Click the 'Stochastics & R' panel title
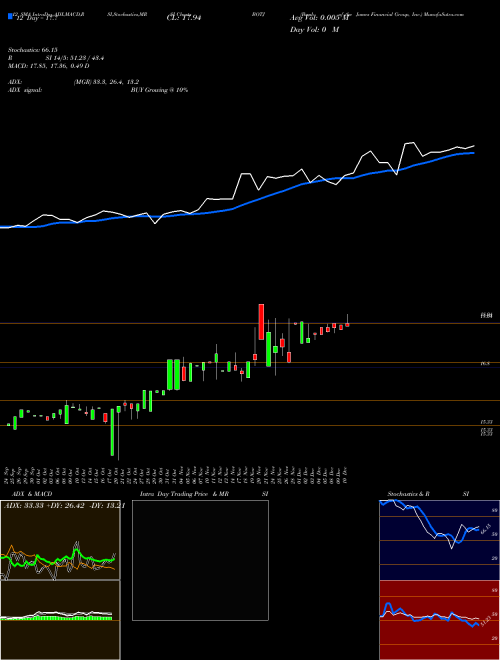500x660 pixels. pyautogui.click(x=408, y=494)
